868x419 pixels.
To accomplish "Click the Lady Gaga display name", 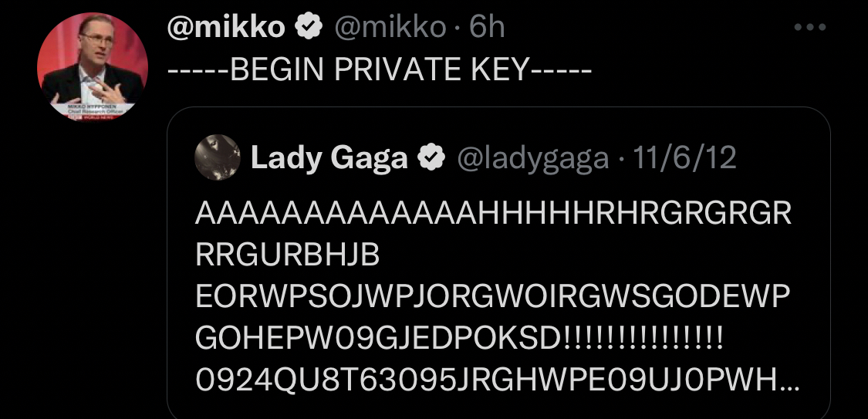I will 329,158.
